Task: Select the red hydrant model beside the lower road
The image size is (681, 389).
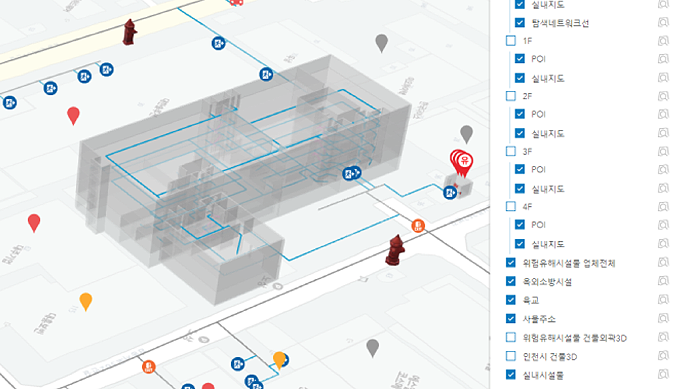Action: point(395,250)
